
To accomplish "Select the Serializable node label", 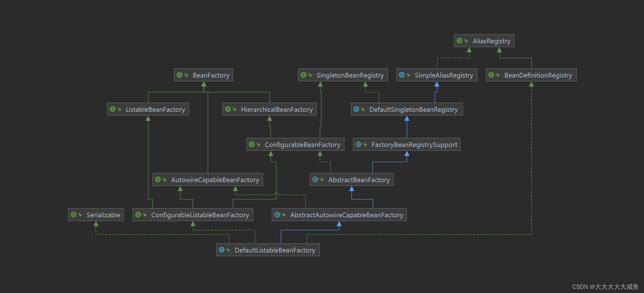I will pyautogui.click(x=103, y=215).
